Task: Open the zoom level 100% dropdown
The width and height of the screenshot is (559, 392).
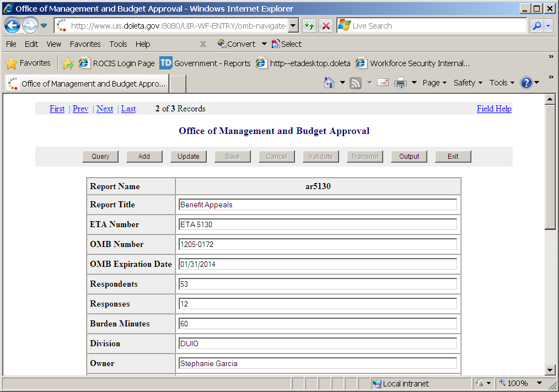Action: [x=539, y=383]
